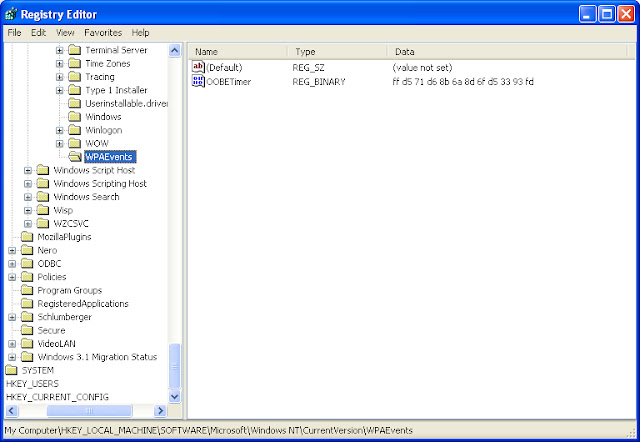Click the '(value not set)' data cell

[422, 68]
